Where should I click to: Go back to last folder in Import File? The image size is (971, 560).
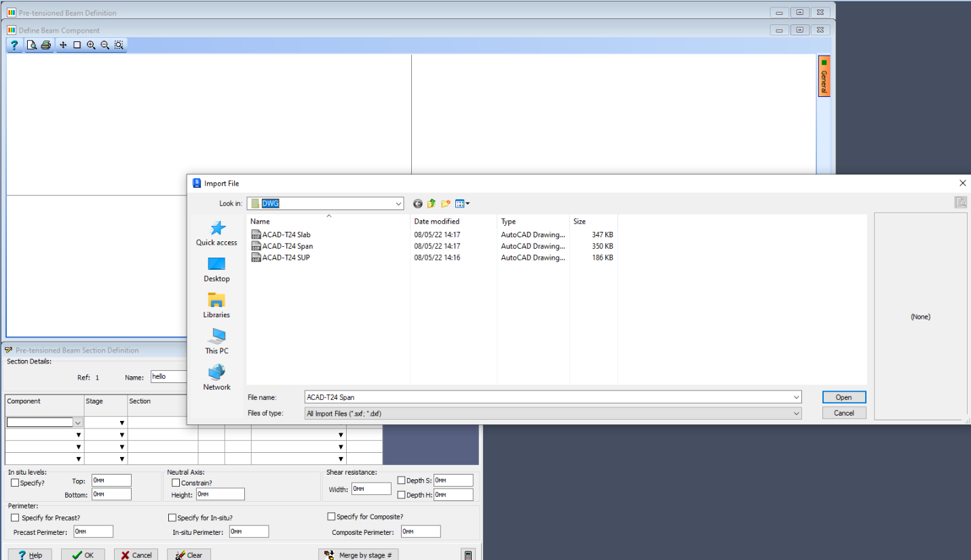pos(417,203)
